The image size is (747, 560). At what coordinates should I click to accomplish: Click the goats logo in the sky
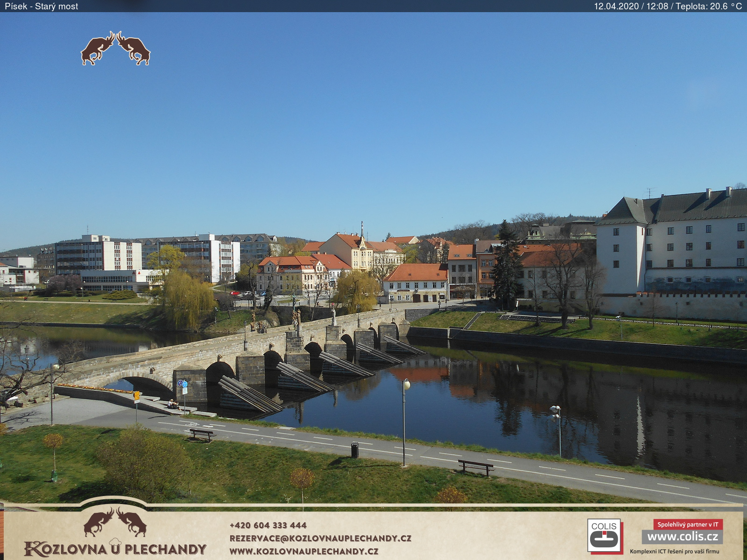(x=115, y=49)
